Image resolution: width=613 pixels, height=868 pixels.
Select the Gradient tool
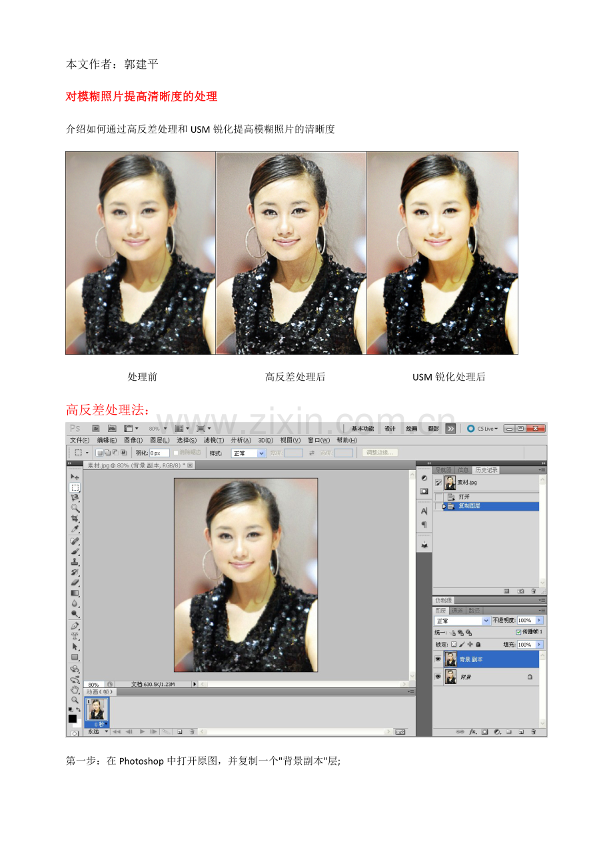coord(75,593)
